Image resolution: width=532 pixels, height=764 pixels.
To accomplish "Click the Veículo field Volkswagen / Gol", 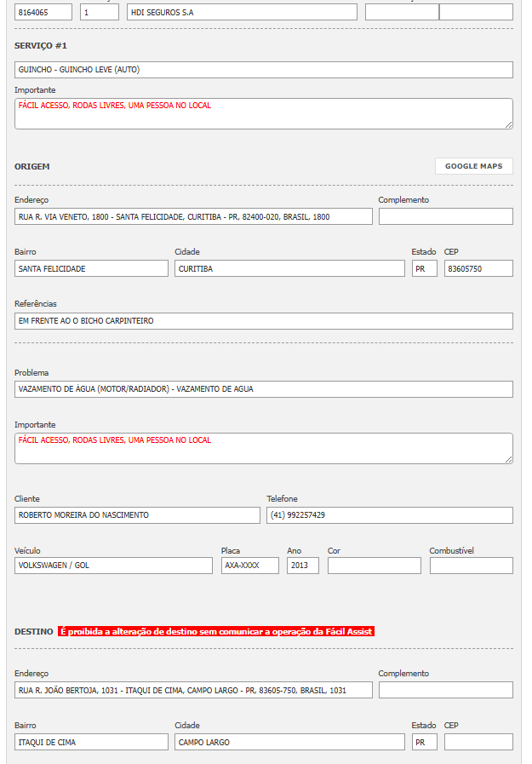I will [113, 566].
